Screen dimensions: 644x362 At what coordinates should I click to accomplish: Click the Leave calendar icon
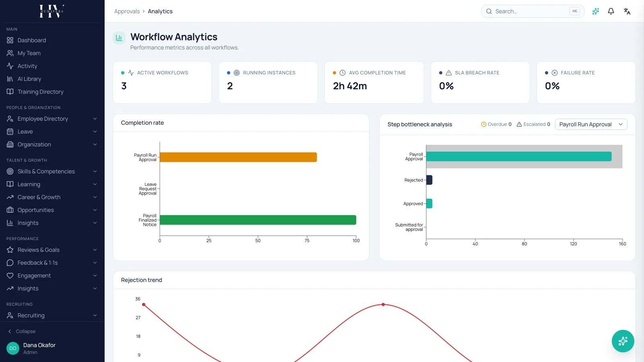coord(10,132)
